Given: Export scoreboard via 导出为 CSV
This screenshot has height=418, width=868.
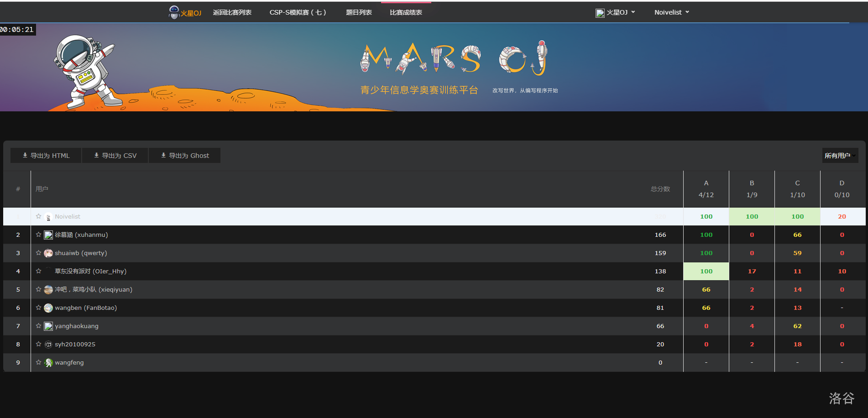Looking at the screenshot, I should click(x=115, y=156).
